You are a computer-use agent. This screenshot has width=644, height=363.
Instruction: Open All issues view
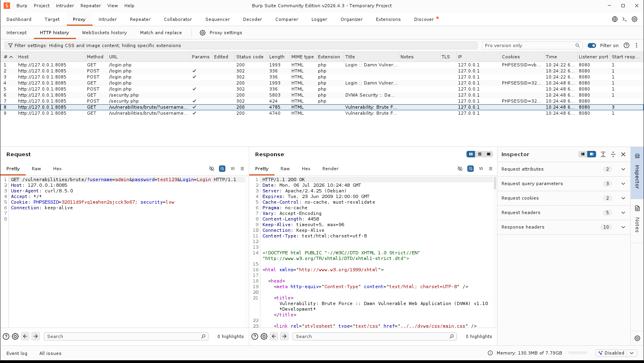tap(50, 353)
